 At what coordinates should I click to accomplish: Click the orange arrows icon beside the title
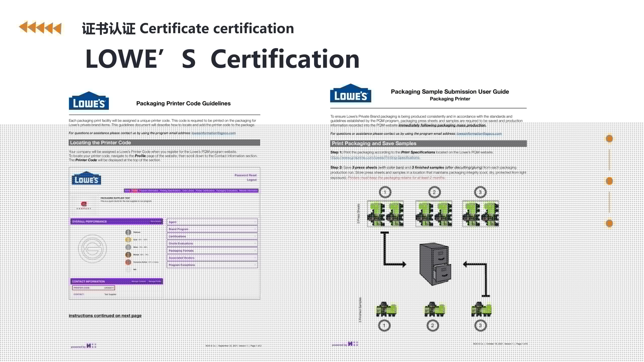click(x=41, y=28)
